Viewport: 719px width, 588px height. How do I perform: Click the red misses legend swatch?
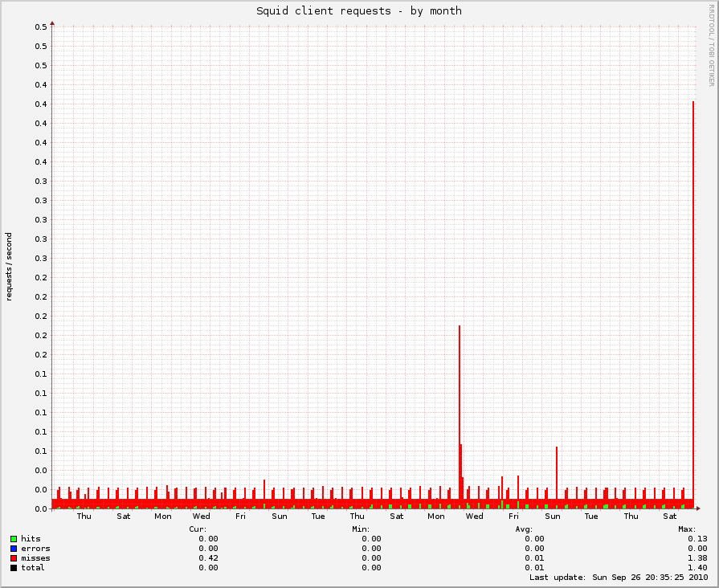coord(14,558)
